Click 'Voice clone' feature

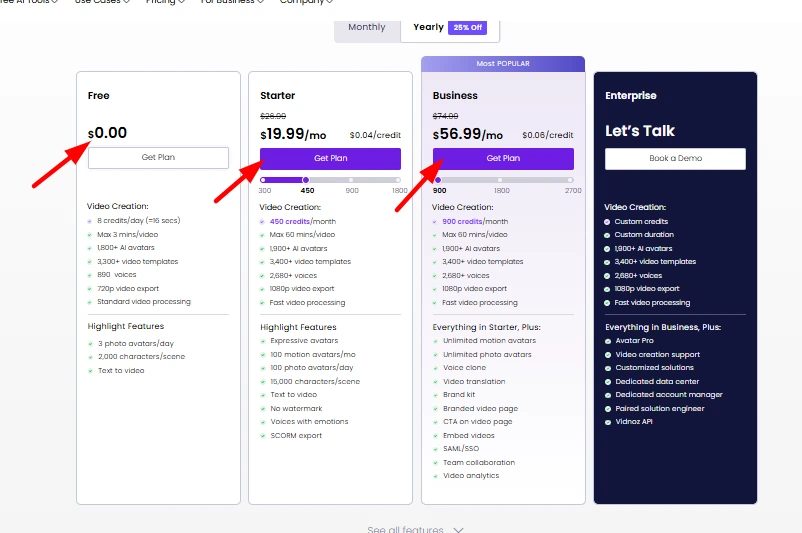(x=464, y=368)
